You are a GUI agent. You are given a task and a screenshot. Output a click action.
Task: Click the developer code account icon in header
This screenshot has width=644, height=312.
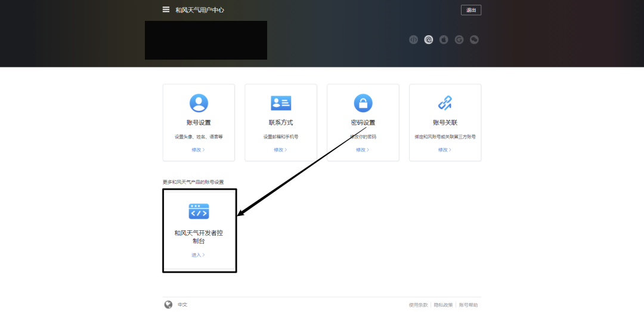click(x=414, y=39)
